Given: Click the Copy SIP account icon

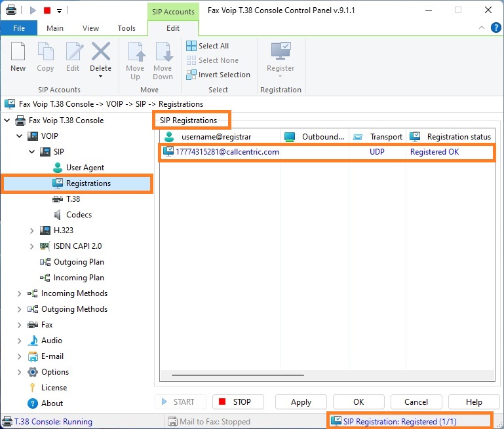Looking at the screenshot, I should tap(45, 51).
